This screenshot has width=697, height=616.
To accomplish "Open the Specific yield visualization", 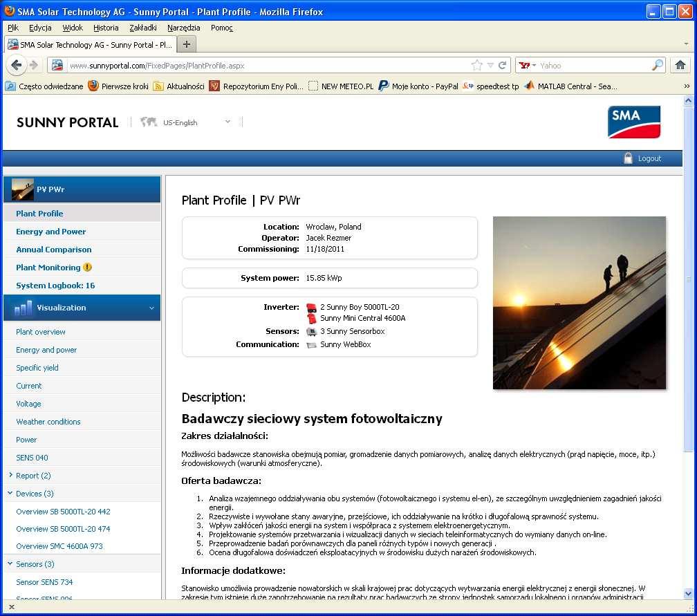I will [x=37, y=368].
